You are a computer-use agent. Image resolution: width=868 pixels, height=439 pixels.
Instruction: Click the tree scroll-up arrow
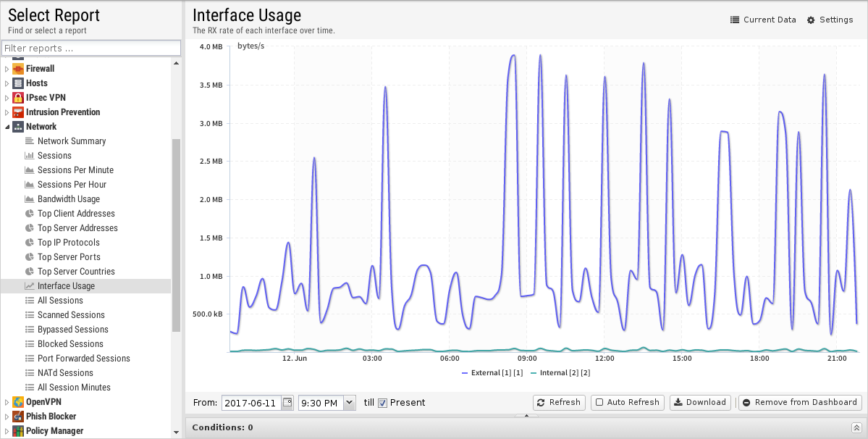177,63
